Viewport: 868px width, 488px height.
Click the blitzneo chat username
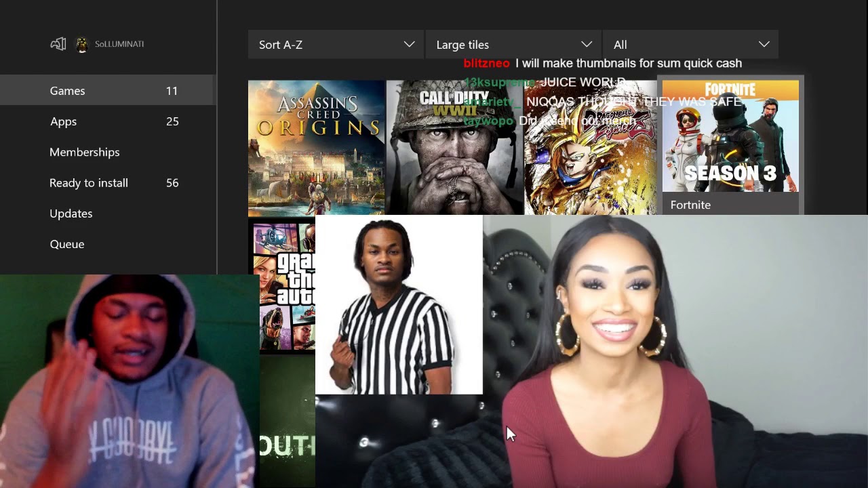point(486,63)
